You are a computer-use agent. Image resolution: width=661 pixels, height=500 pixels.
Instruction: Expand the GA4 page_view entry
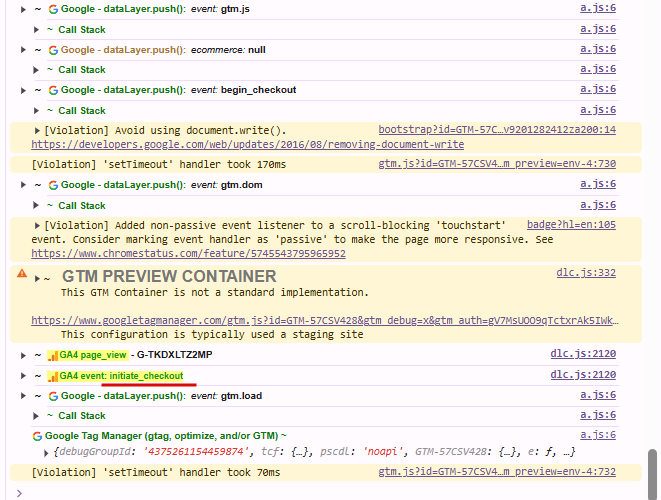pos(23,355)
